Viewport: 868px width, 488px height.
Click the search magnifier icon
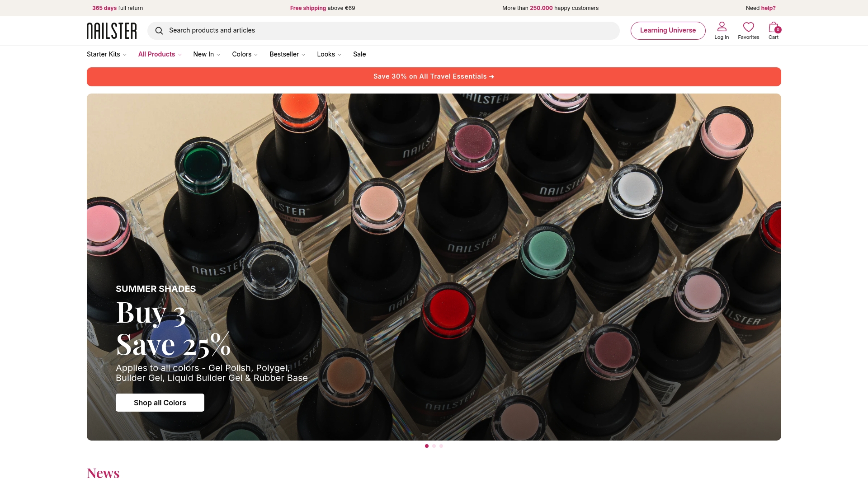(x=159, y=31)
